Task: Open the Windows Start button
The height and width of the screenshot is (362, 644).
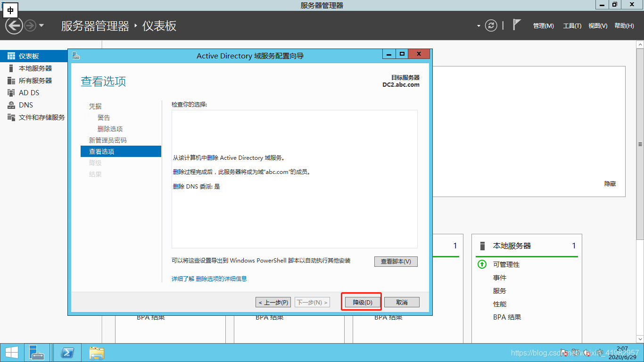Action: click(x=11, y=353)
